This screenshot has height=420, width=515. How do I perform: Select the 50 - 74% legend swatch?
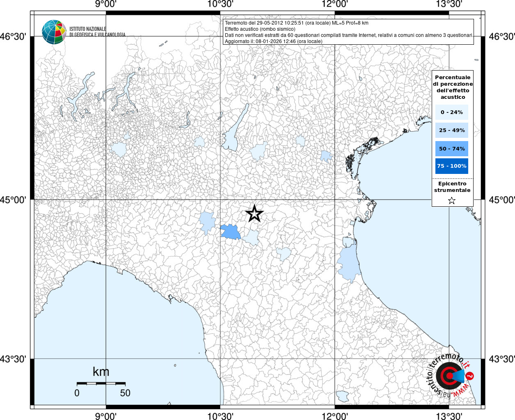452,149
